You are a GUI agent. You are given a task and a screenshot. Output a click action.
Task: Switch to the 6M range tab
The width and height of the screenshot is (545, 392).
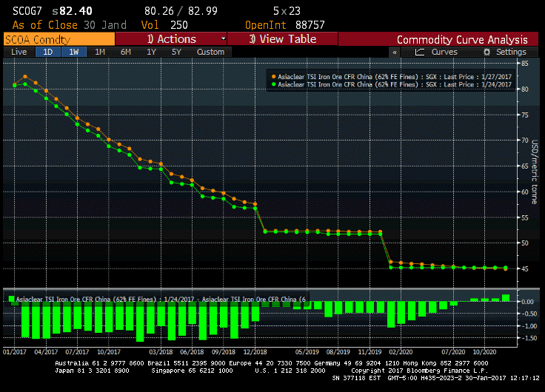point(125,52)
